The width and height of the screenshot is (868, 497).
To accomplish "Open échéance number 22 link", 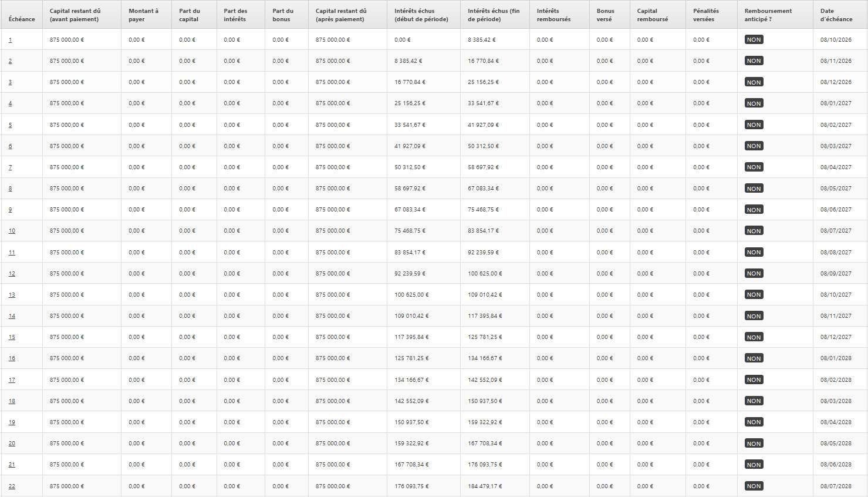I will 12,486.
